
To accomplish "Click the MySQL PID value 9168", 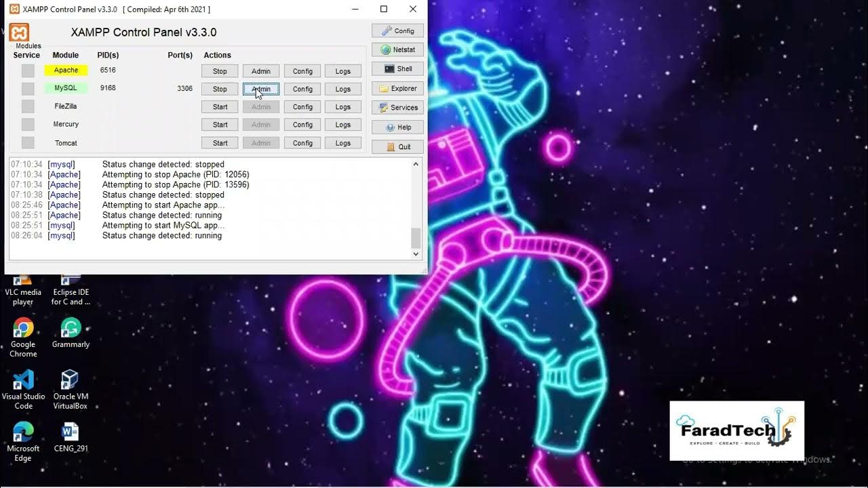I will [108, 88].
